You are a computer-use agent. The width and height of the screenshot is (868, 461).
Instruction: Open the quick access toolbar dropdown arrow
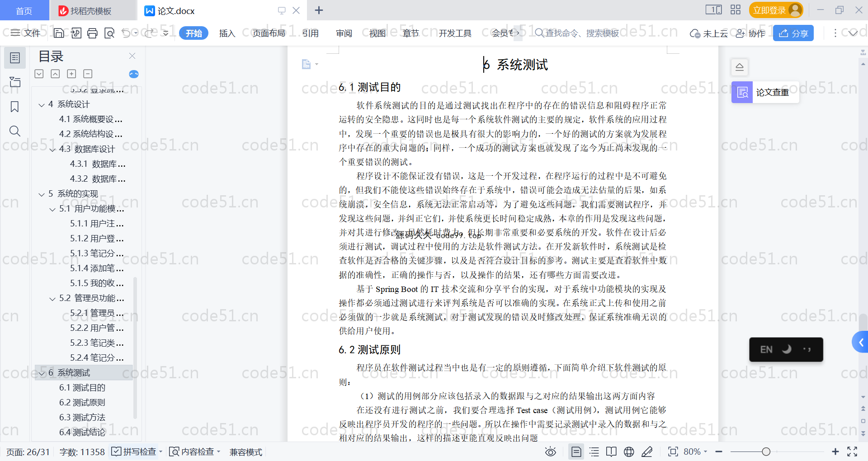tap(166, 33)
